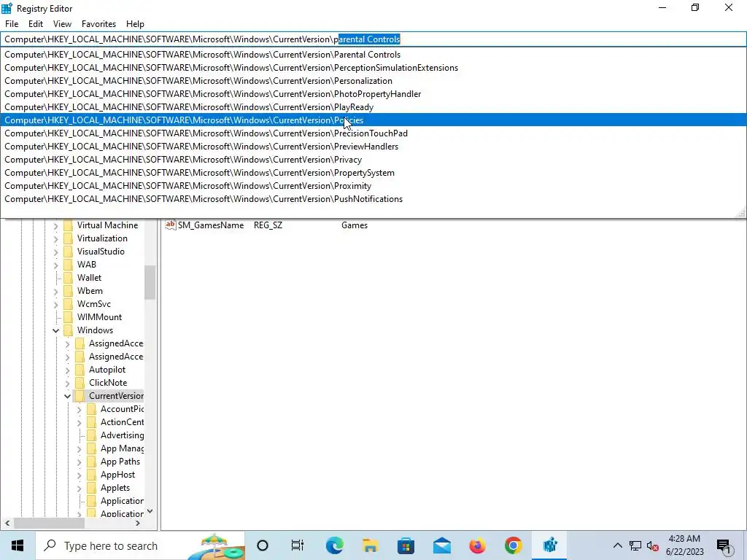747x560 pixels.
Task: Click the horizontal scrollbar left arrow
Action: tap(7, 523)
